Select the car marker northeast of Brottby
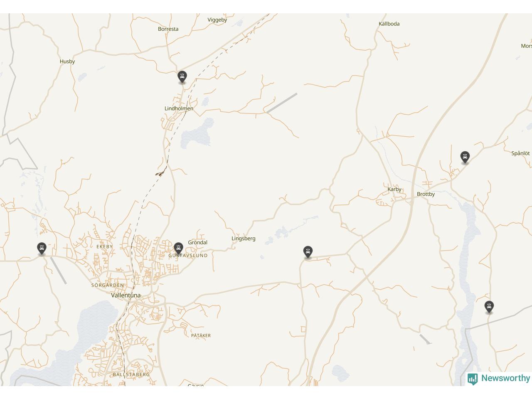The image size is (532, 399). coord(465,157)
